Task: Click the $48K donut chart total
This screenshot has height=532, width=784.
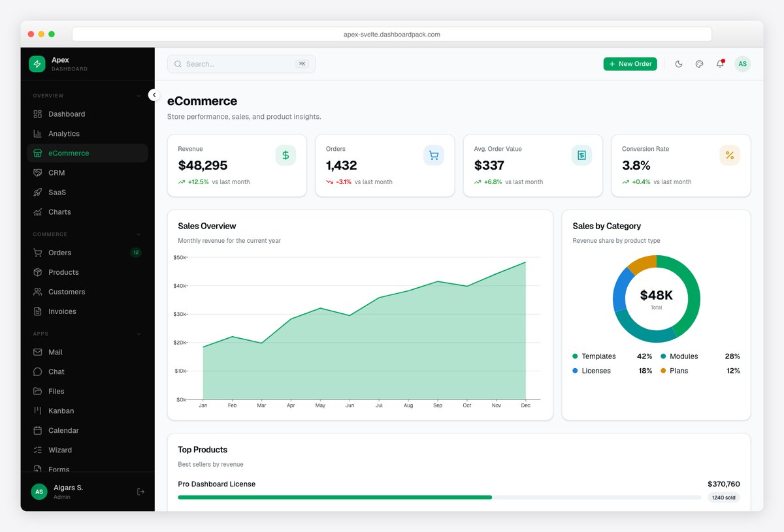Action: 657,296
